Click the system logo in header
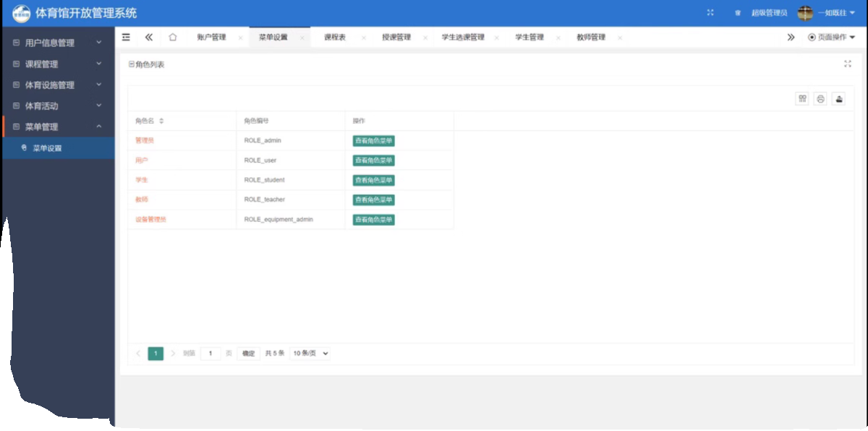The height and width of the screenshot is (431, 868). click(22, 14)
